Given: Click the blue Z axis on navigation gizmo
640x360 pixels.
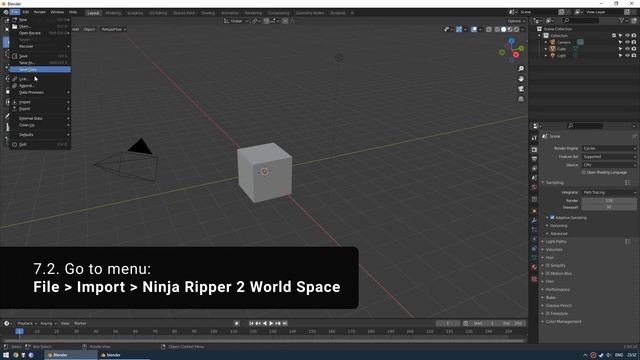Looking at the screenshot, I should pyautogui.click(x=511, y=41).
